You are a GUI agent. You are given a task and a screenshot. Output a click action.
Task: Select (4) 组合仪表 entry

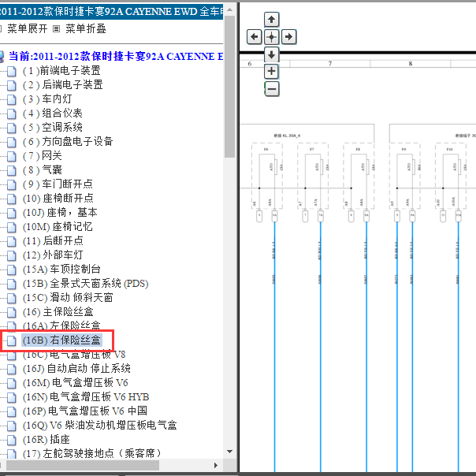pyautogui.click(x=53, y=113)
